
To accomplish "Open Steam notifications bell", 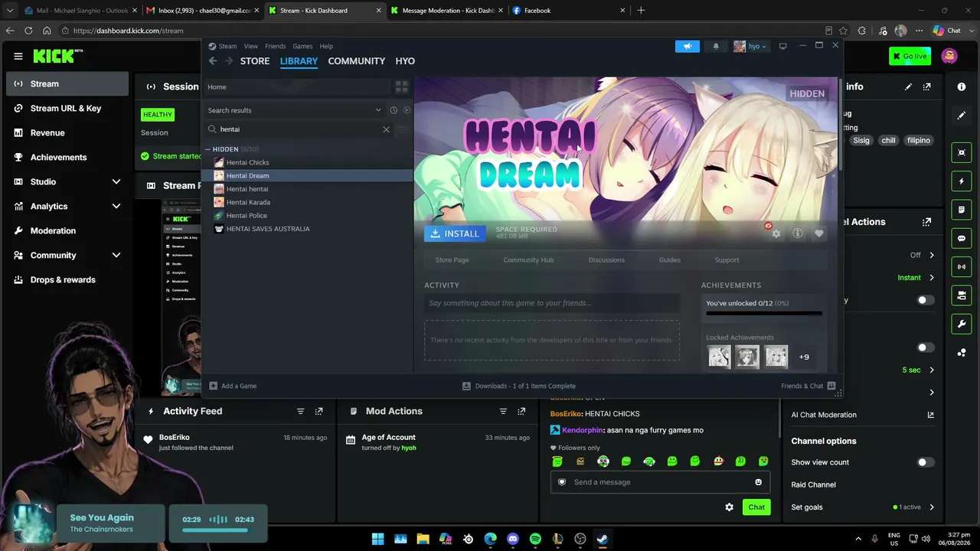I will click(x=716, y=46).
